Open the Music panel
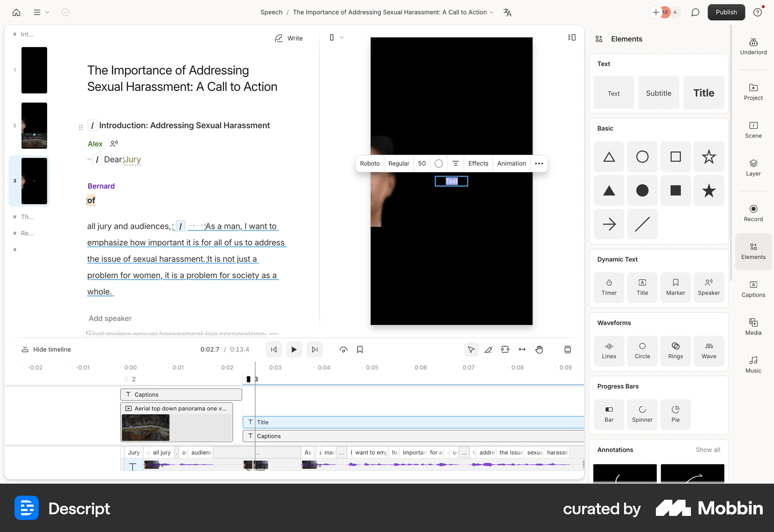The image size is (774, 532). [753, 364]
